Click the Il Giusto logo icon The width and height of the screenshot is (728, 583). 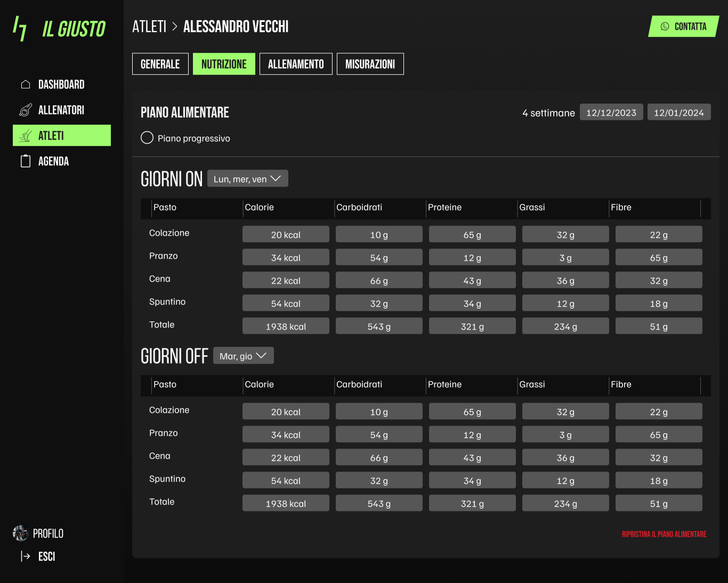(20, 28)
